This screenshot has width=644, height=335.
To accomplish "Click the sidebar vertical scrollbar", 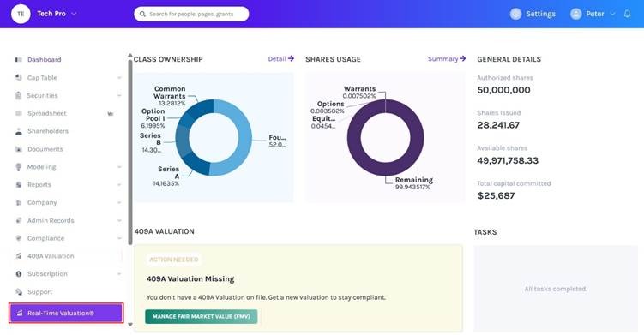I will 130,152.
